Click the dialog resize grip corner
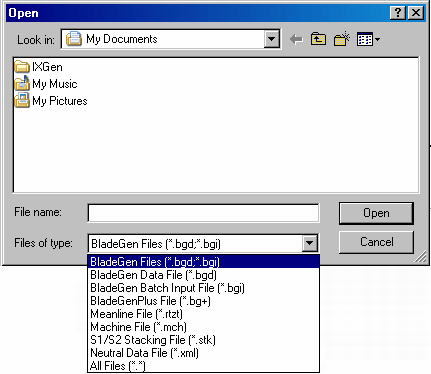 (421, 257)
